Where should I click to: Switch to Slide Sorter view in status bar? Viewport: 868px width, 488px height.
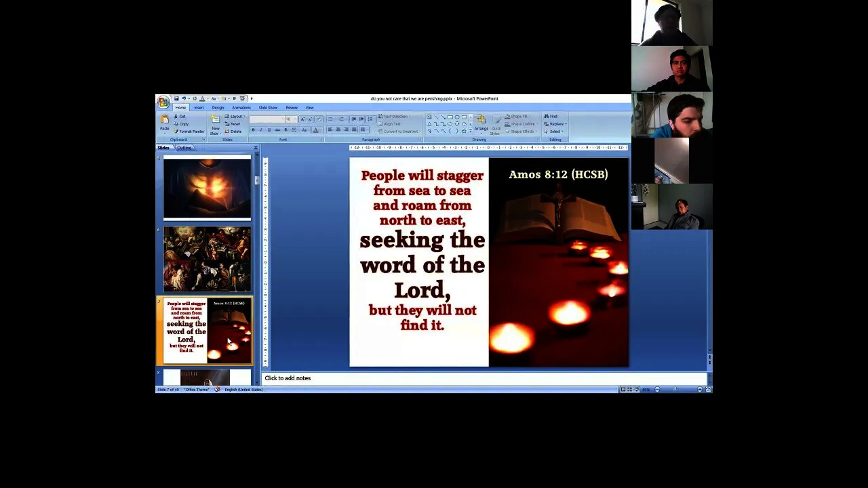(x=629, y=389)
